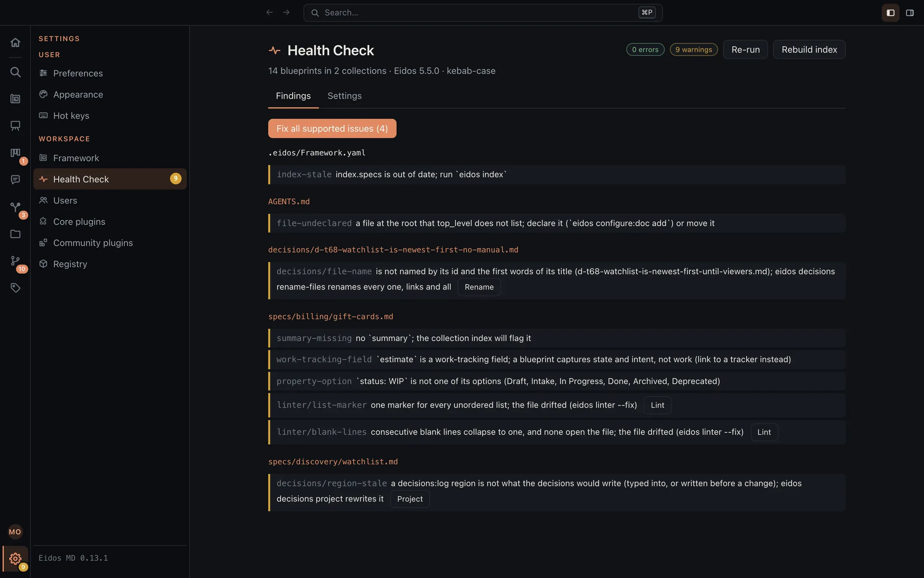Go back with the left arrow
The image size is (924, 578).
click(269, 13)
